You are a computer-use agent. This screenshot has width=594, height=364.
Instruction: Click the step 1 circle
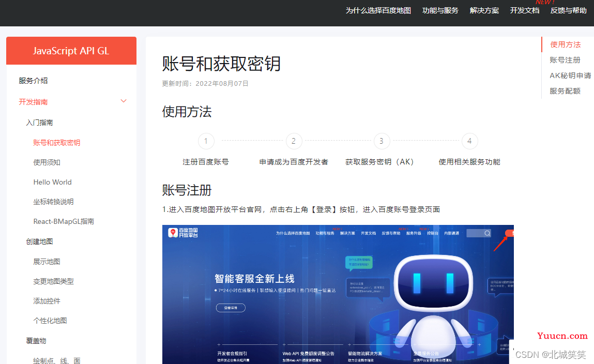206,141
